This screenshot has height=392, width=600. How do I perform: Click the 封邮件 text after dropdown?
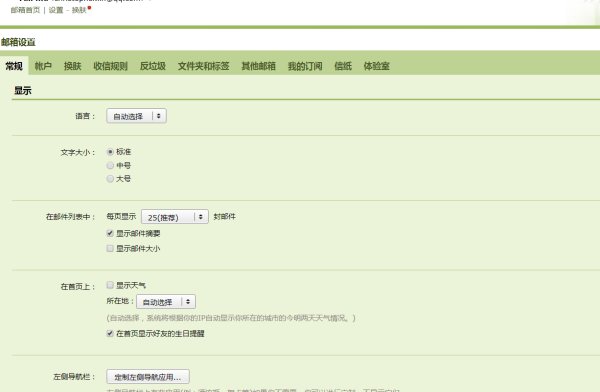225,217
